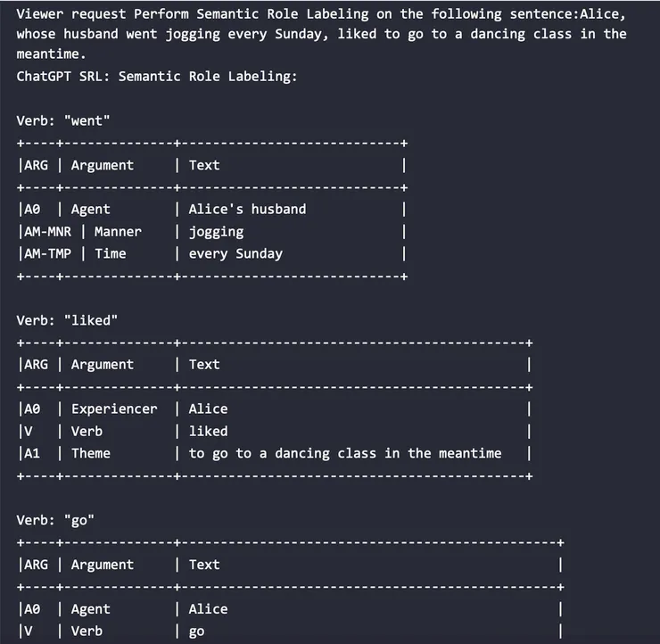
Task: Click the "ARG" header in the go table
Action: click(37, 565)
